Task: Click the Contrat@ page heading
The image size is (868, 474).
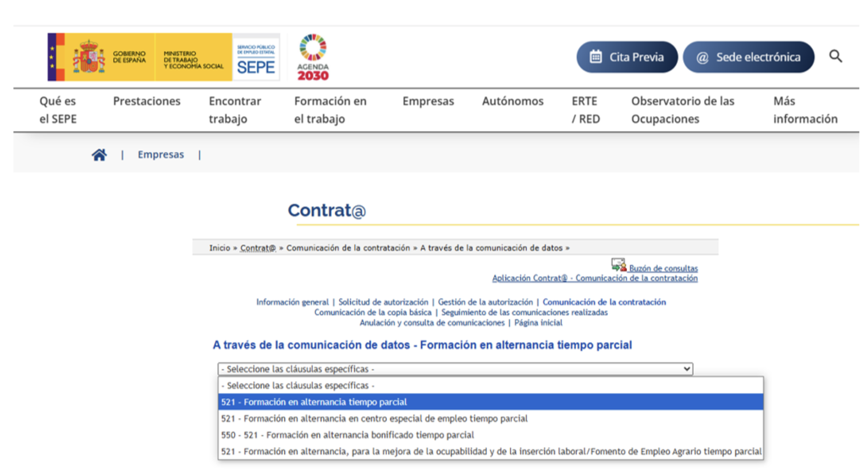Action: 327,210
